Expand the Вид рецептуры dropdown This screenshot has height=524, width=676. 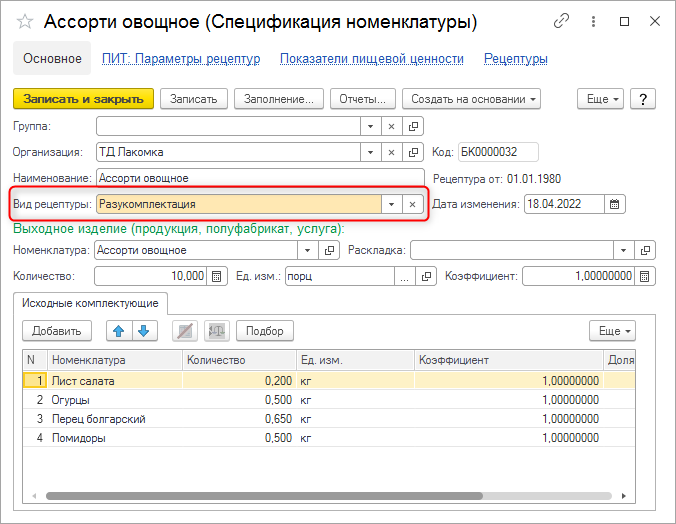pyautogui.click(x=391, y=204)
